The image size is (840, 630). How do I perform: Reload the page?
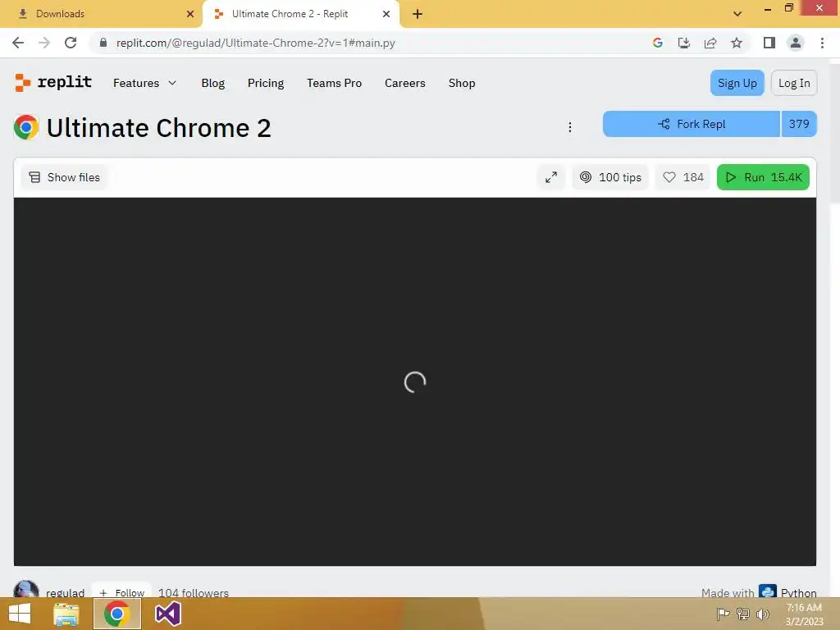(x=71, y=43)
